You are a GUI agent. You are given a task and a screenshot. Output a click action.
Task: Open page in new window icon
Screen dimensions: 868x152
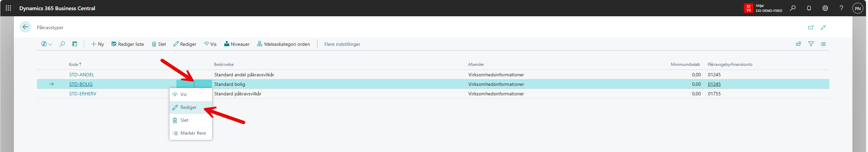[x=811, y=27]
